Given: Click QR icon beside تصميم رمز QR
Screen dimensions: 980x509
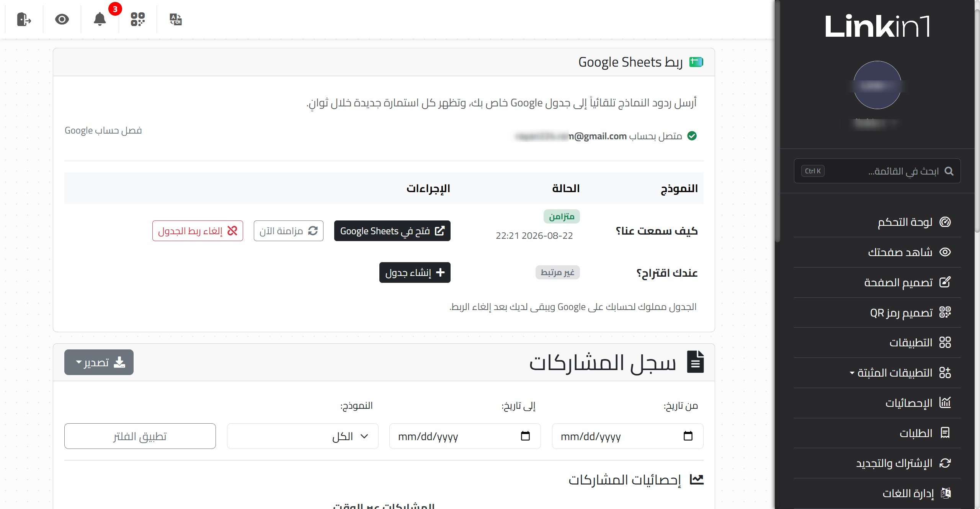Looking at the screenshot, I should coord(945,312).
